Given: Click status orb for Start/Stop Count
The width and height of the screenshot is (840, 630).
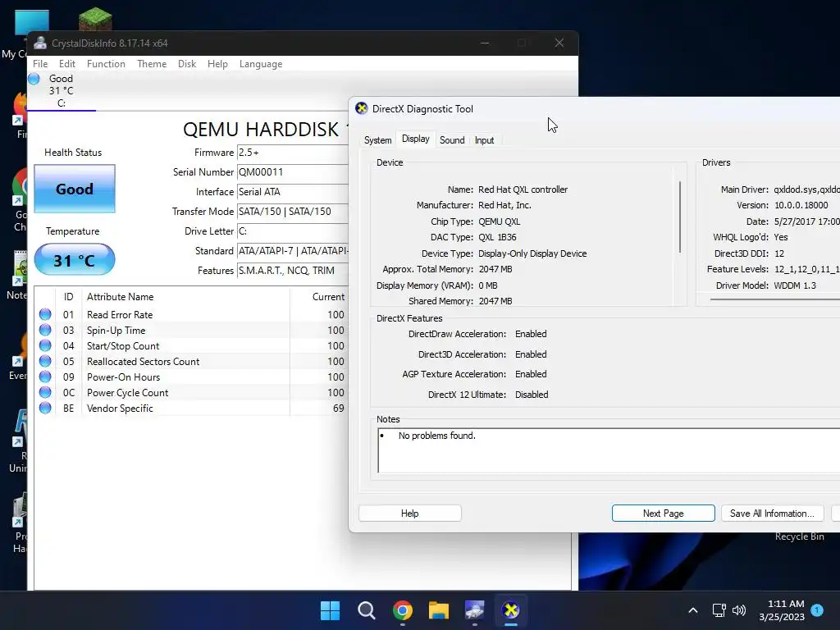Looking at the screenshot, I should click(x=45, y=345).
